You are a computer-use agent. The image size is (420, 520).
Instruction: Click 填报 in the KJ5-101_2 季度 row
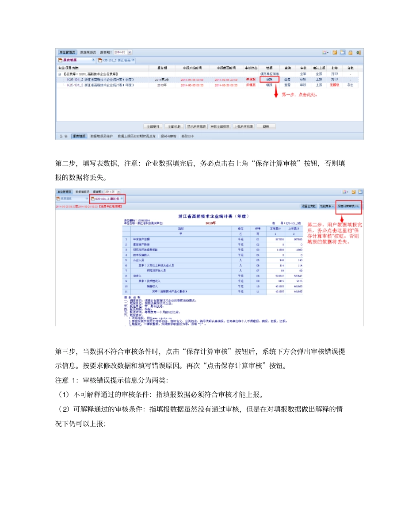[x=270, y=80]
